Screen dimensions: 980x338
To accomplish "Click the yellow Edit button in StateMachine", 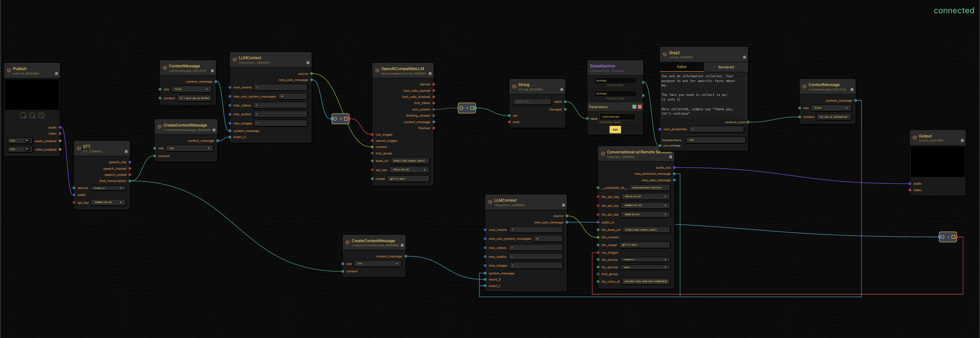I will tap(615, 130).
